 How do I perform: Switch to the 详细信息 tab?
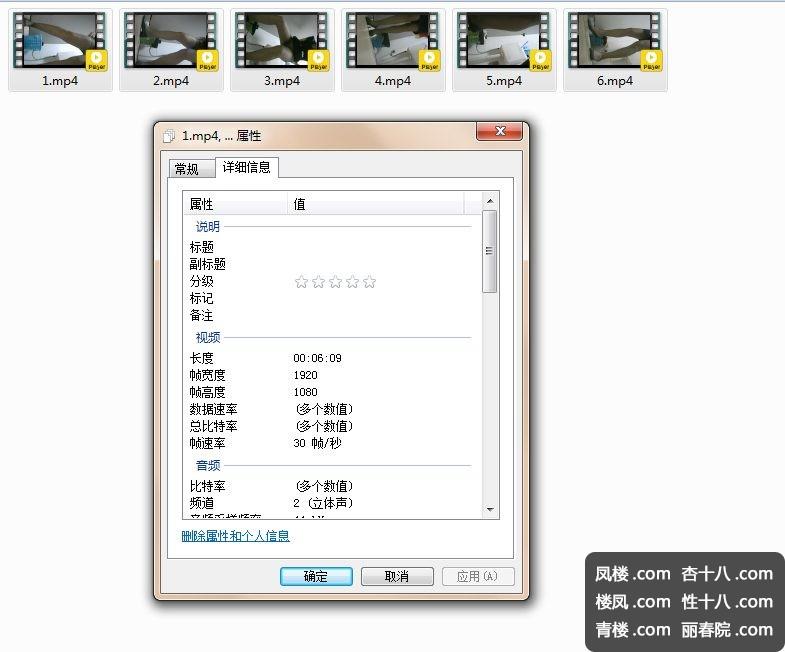pos(246,167)
